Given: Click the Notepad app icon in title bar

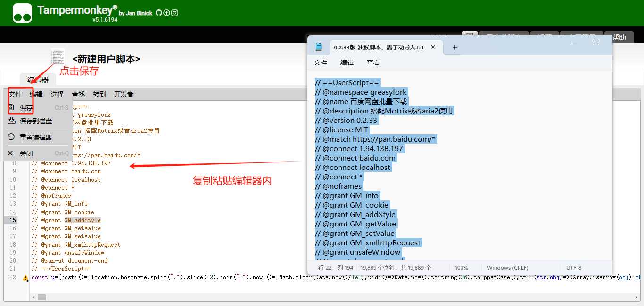Looking at the screenshot, I should click(x=319, y=47).
